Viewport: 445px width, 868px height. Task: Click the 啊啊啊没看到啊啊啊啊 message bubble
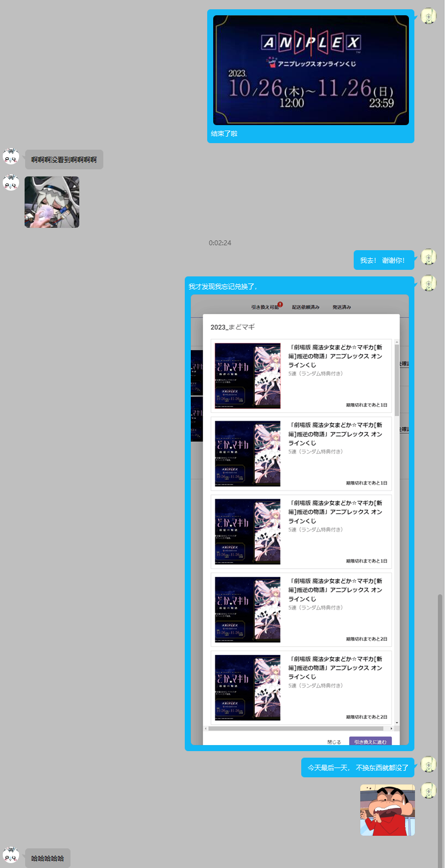[x=64, y=160]
